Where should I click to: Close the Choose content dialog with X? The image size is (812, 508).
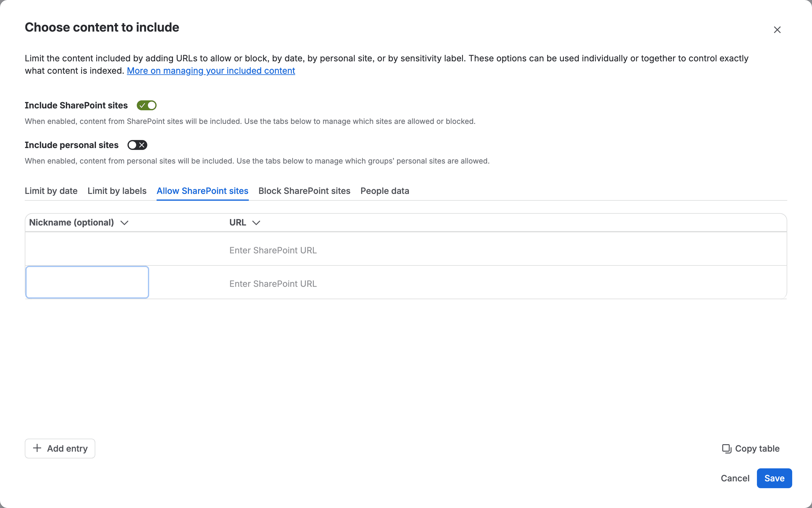(777, 30)
